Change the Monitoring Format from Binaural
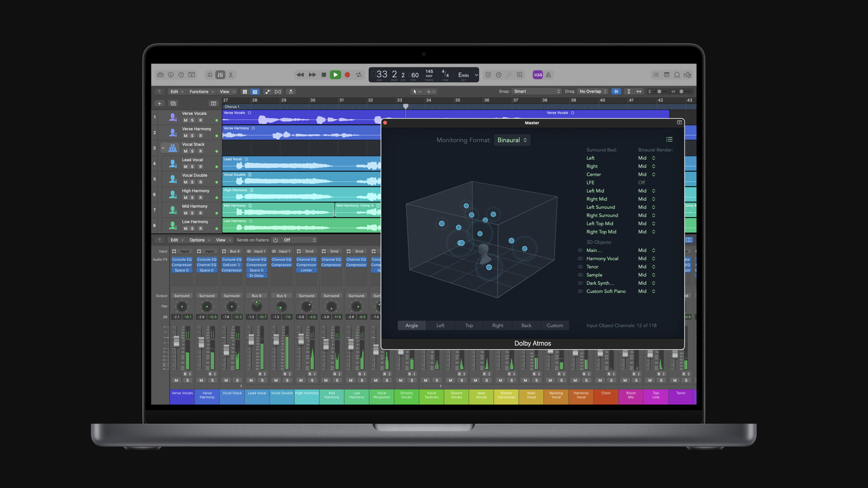The width and height of the screenshot is (868, 488). pyautogui.click(x=512, y=140)
